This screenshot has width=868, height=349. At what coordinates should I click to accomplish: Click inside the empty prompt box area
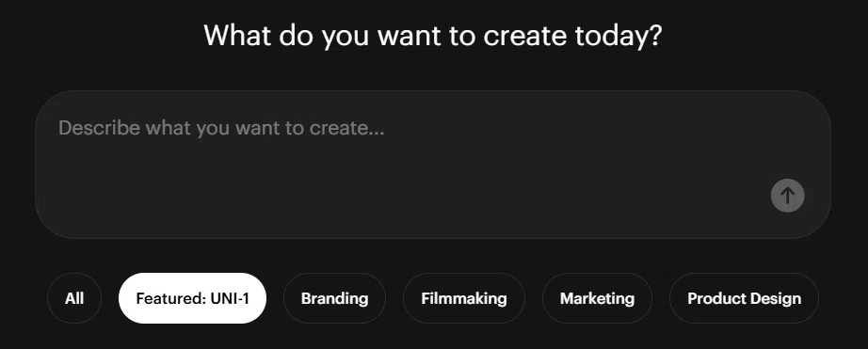[x=433, y=165]
